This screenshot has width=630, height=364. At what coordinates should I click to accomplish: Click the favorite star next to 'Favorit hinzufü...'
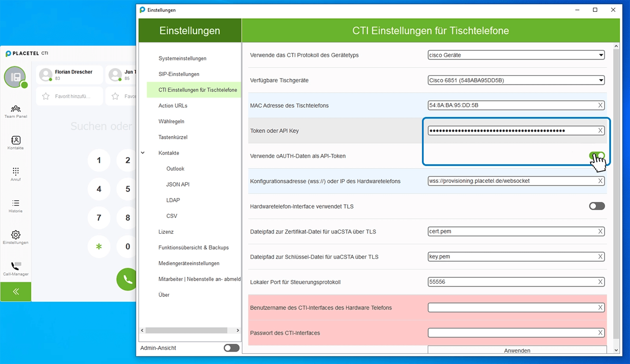point(46,96)
